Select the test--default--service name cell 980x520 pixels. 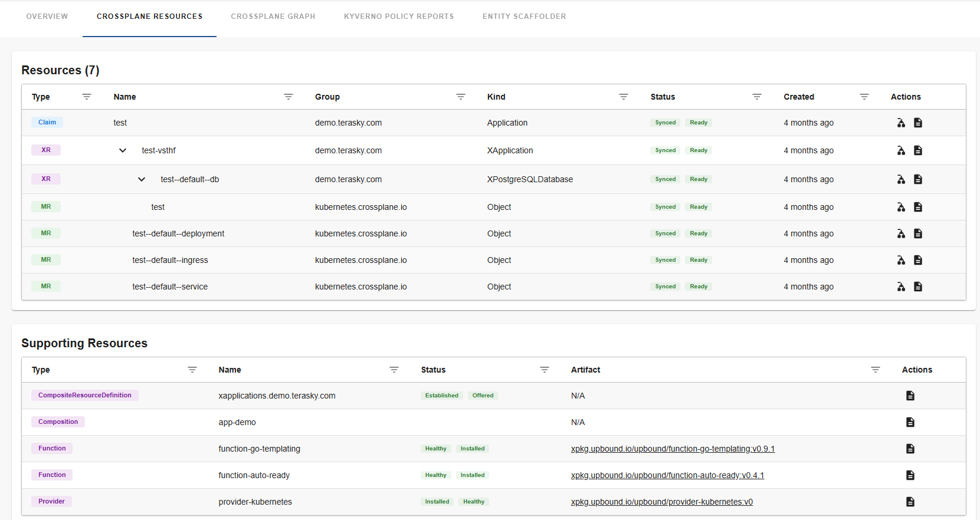pos(170,287)
